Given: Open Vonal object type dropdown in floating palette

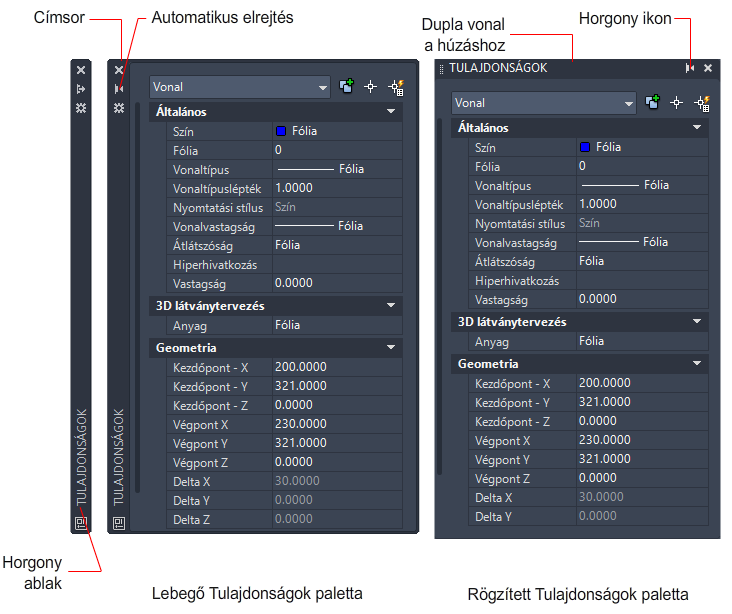Looking at the screenshot, I should coord(239,87).
